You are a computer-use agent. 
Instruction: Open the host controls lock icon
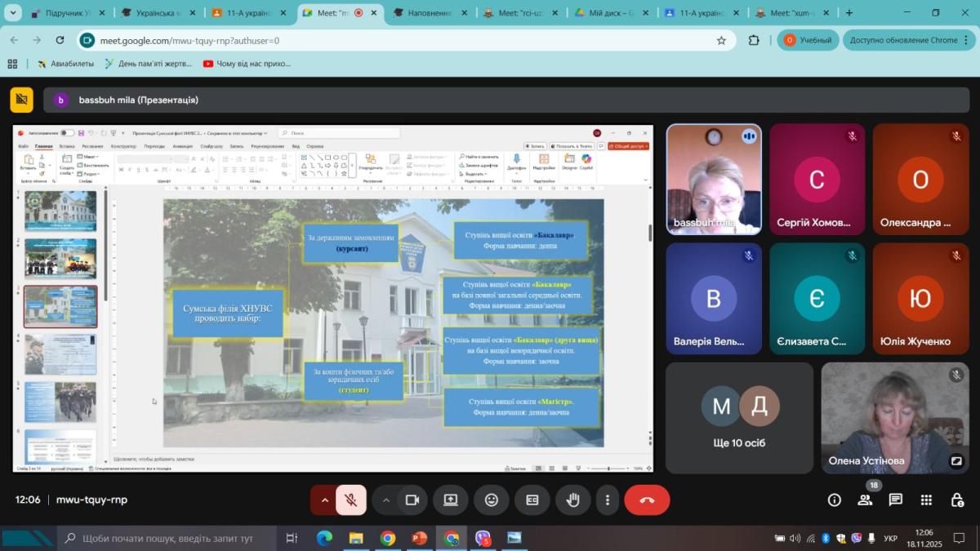[957, 500]
